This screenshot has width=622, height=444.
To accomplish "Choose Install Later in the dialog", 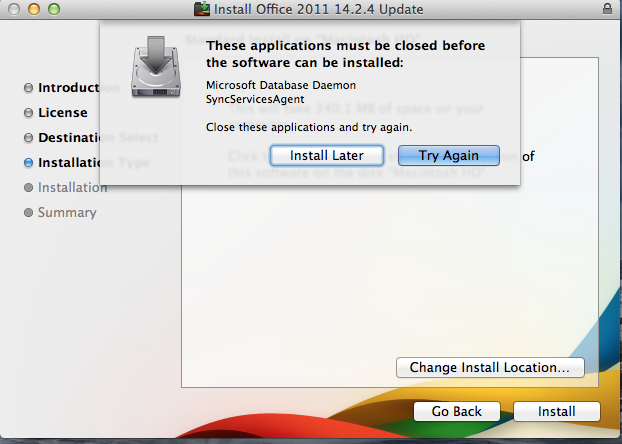I will [327, 155].
